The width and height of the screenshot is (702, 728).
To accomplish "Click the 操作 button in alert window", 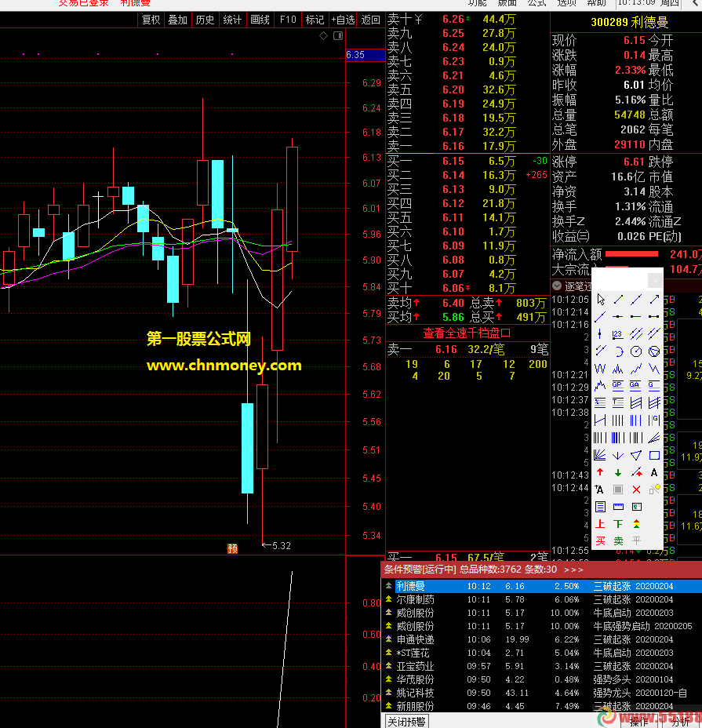I will coord(638,722).
